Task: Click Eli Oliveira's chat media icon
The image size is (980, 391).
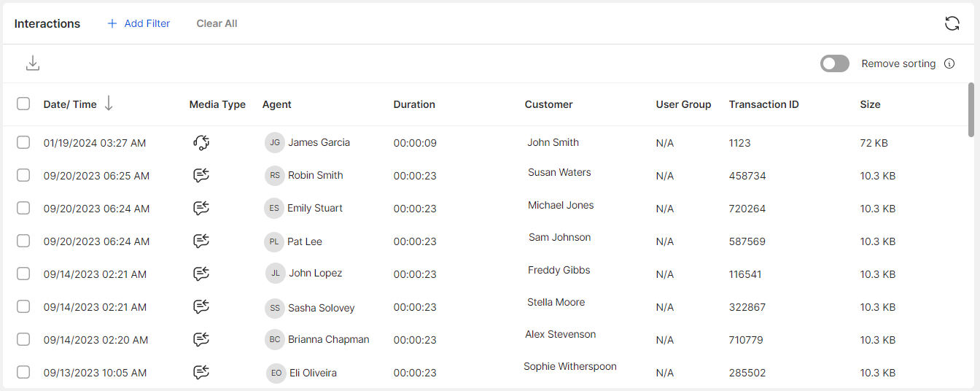Action: [201, 372]
